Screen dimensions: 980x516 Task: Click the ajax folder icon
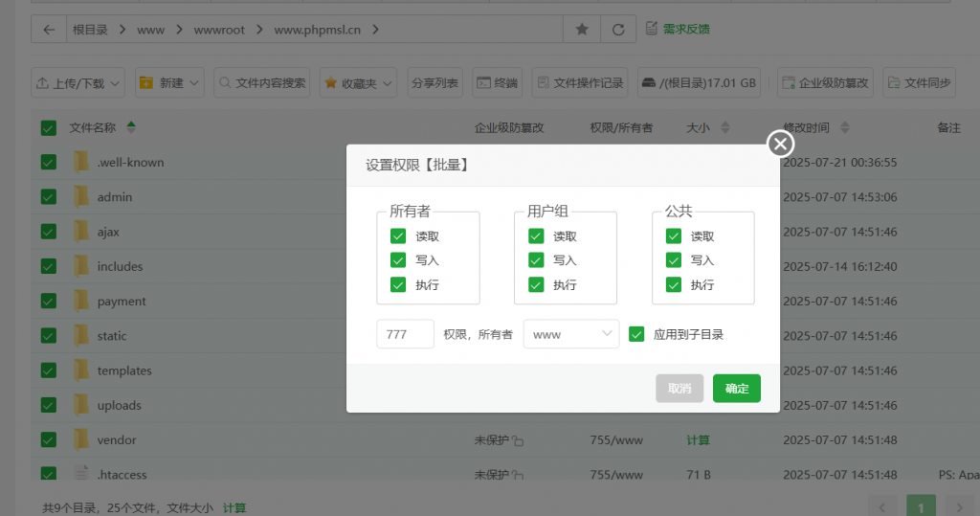81,232
